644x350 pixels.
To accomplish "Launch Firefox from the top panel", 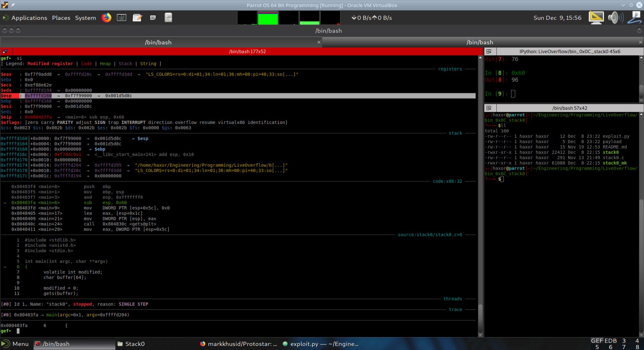I will tap(106, 17).
